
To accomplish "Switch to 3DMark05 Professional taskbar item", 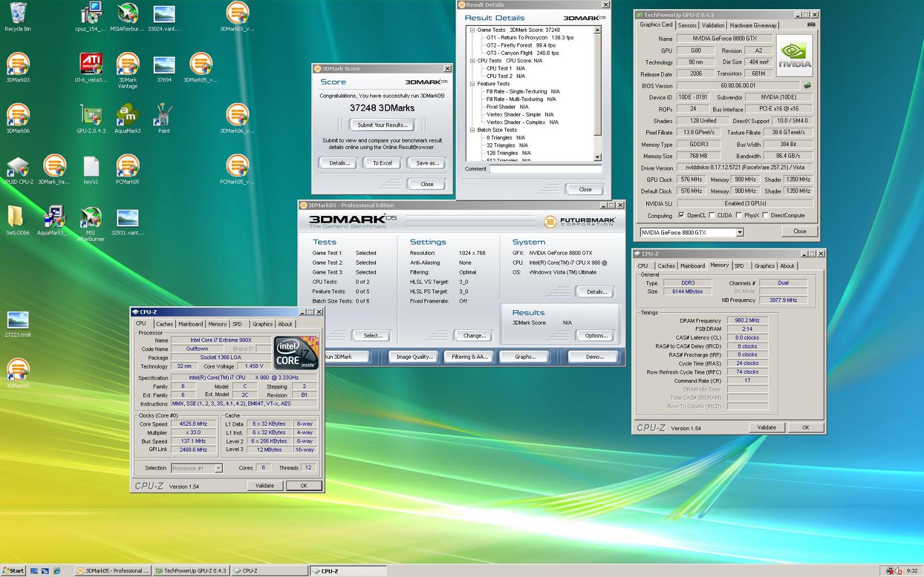I will (113, 571).
